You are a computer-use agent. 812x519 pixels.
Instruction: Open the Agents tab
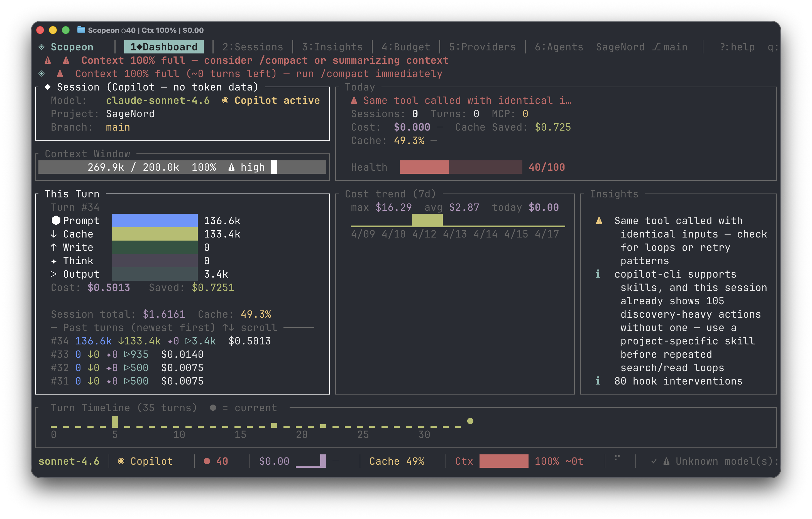[559, 46]
